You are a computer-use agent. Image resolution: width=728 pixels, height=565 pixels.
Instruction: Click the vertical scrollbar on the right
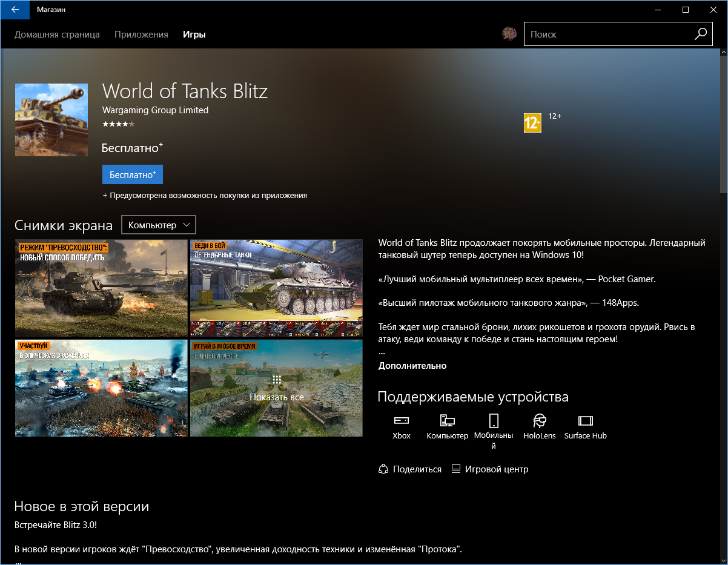pos(723,125)
